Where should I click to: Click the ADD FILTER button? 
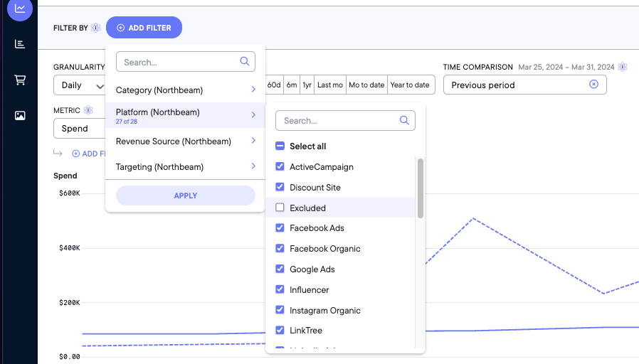pos(144,28)
